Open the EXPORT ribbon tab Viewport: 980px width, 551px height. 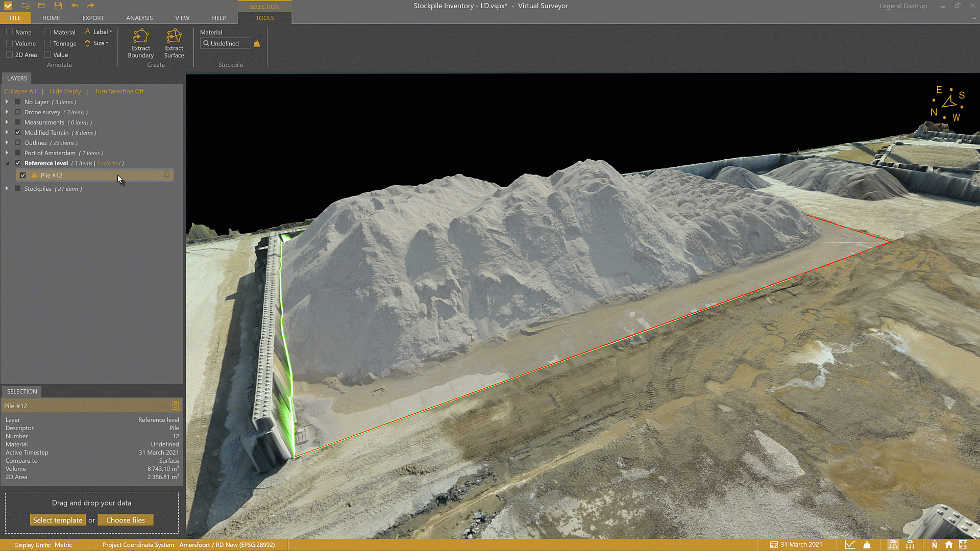click(93, 18)
